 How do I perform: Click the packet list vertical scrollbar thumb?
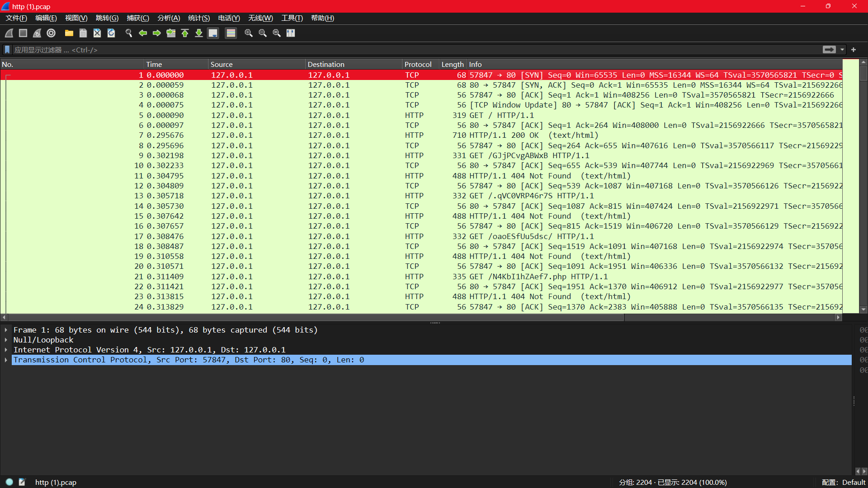[863, 73]
